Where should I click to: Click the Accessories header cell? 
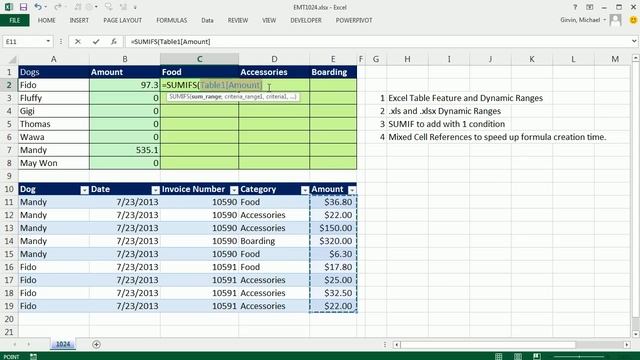tap(274, 72)
